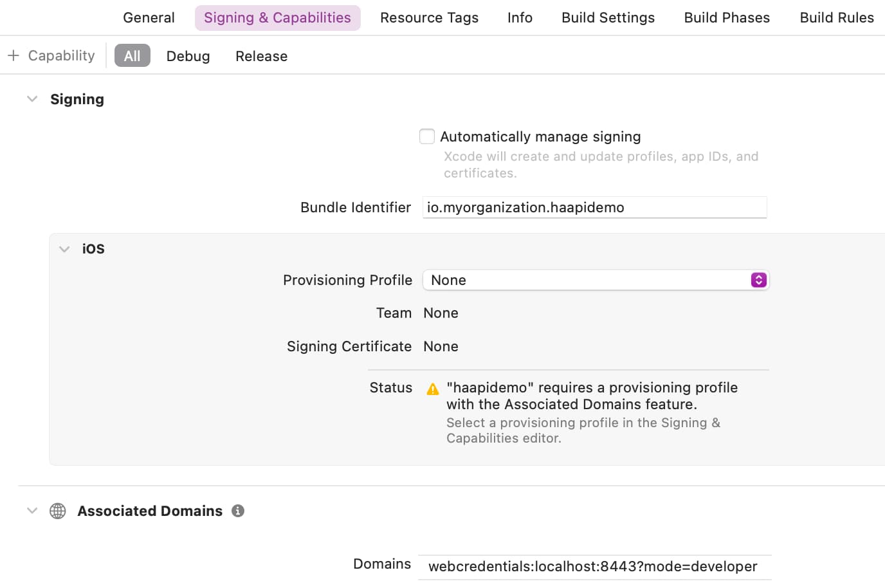Click the provisioning profile warning message
Screen dimensions: 885x588
pyautogui.click(x=592, y=396)
